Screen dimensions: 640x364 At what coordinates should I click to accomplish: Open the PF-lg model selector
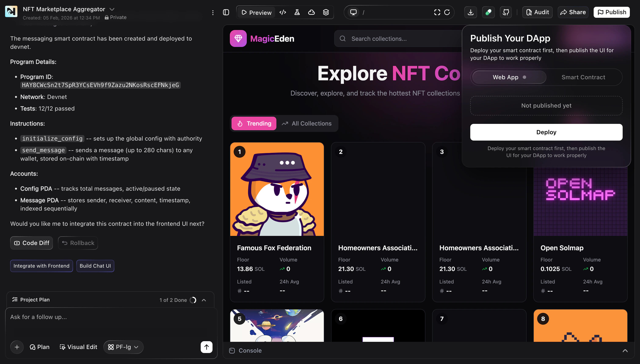123,347
